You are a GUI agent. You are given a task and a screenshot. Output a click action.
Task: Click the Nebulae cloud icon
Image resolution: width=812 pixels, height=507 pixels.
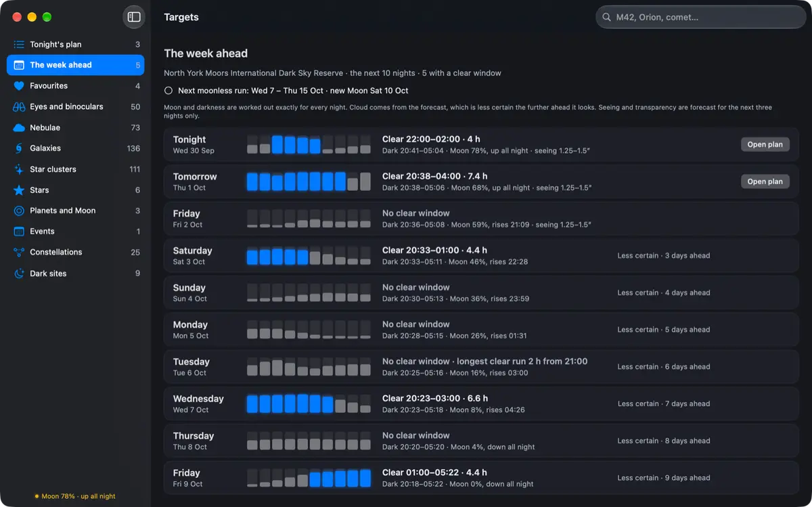tap(19, 128)
